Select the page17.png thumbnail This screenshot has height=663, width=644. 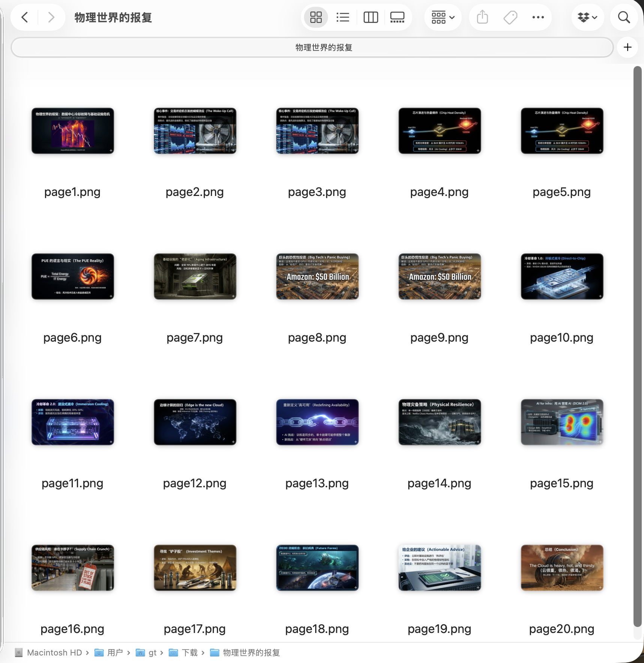195,568
